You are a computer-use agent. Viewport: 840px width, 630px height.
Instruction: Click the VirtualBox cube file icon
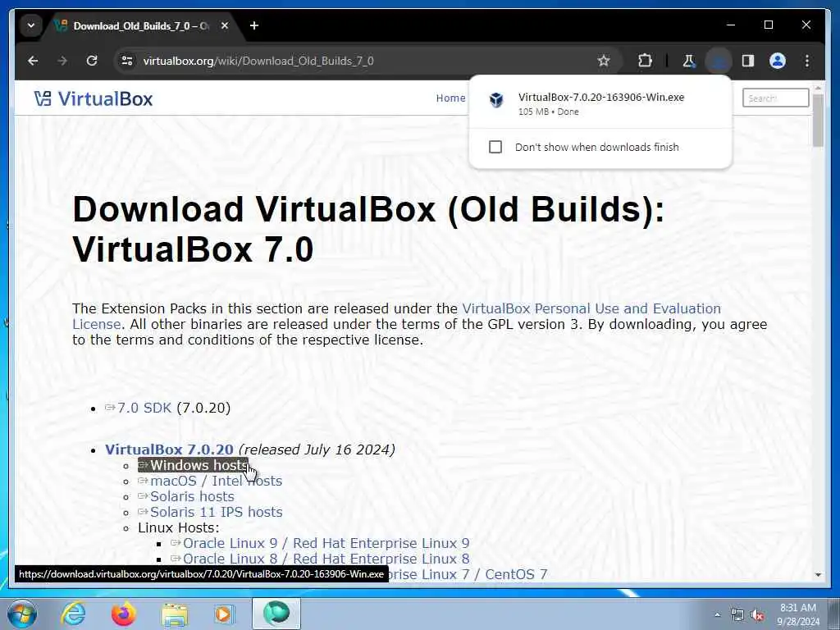click(496, 99)
